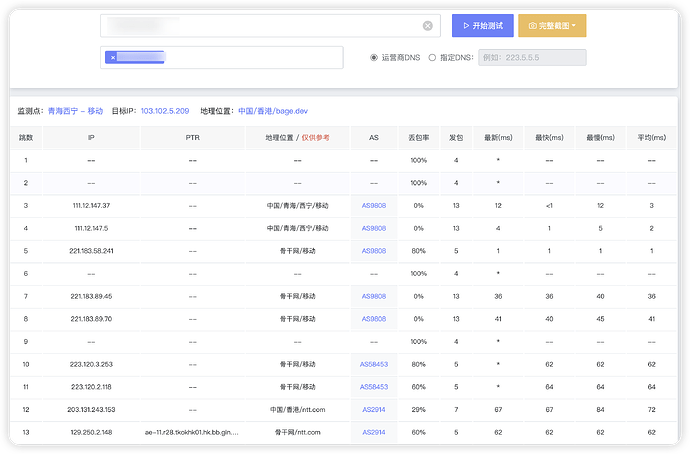Click the PTR column header

point(192,138)
